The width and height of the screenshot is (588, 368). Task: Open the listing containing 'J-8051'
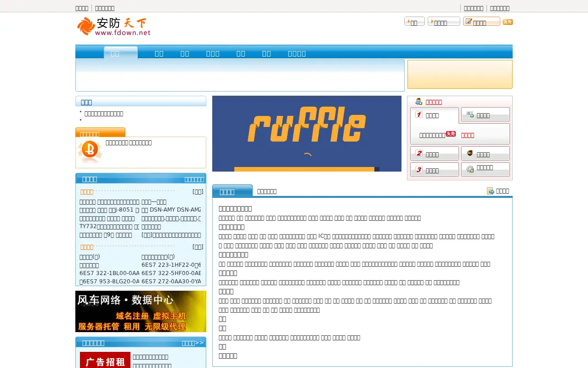[109, 209]
